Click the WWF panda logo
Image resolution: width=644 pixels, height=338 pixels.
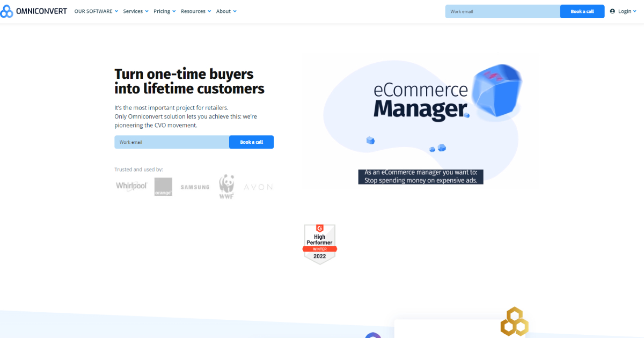click(x=226, y=187)
